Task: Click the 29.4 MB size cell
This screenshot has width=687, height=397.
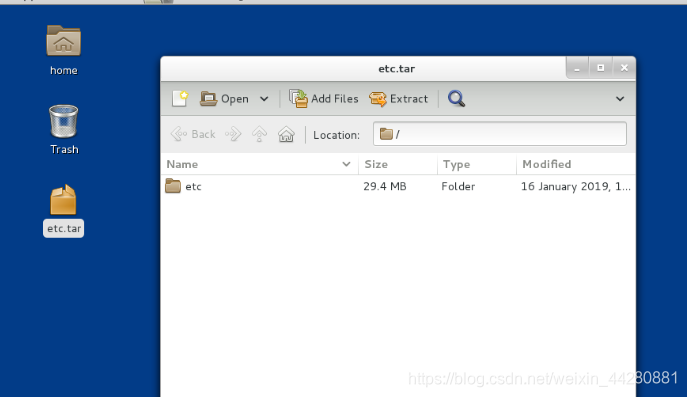Action: point(385,186)
